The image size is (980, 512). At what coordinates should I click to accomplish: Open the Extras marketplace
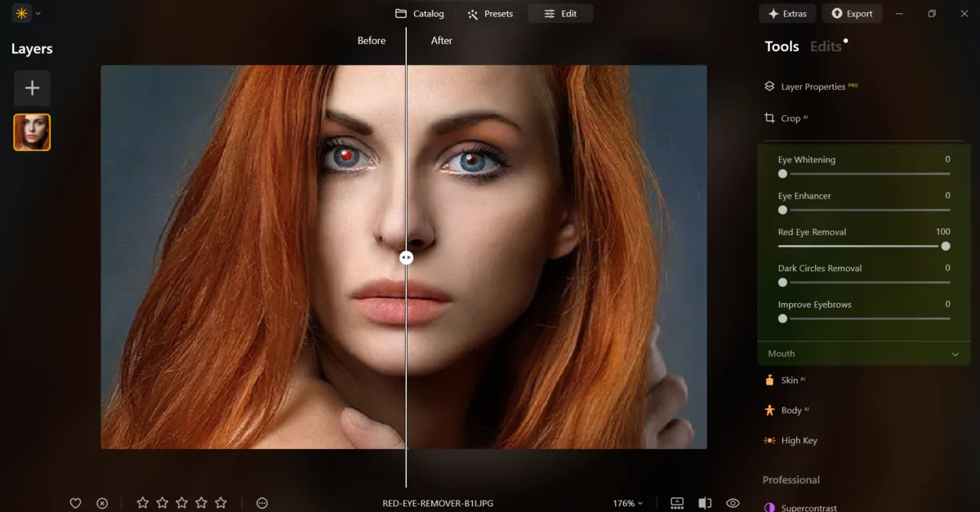pos(787,13)
